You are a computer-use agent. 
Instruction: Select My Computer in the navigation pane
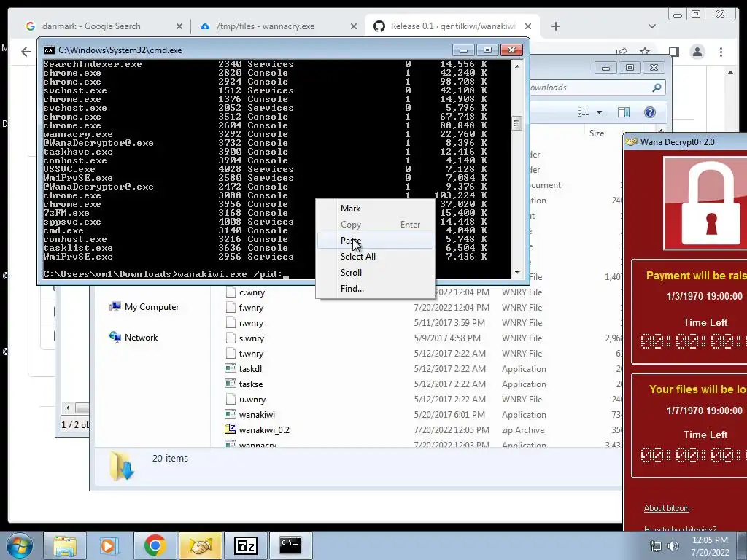pyautogui.click(x=144, y=307)
